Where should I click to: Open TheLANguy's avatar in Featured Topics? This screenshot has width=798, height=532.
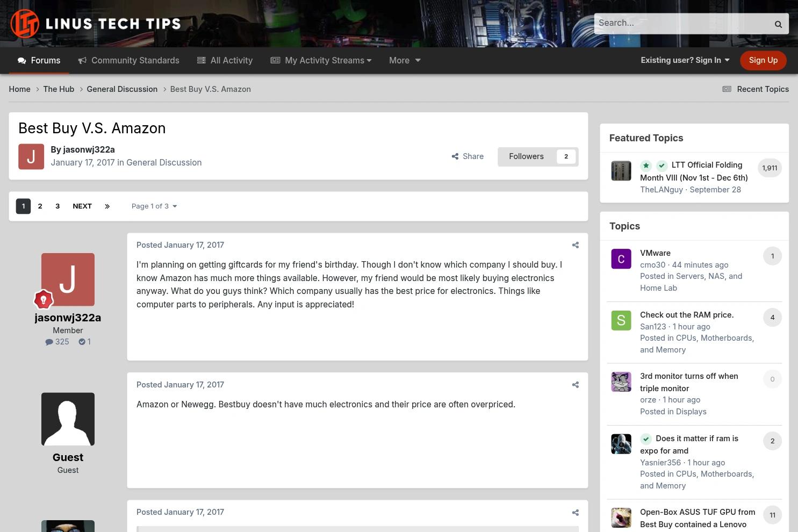[621, 171]
